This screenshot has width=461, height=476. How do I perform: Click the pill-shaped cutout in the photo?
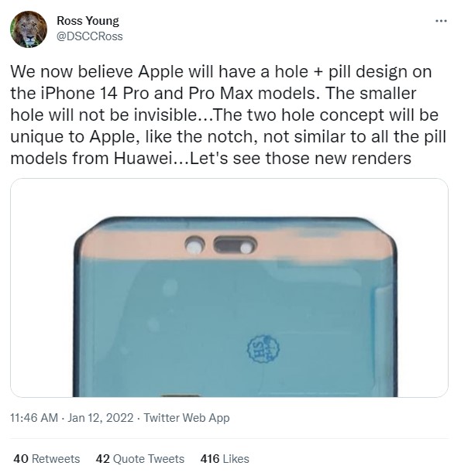[236, 245]
